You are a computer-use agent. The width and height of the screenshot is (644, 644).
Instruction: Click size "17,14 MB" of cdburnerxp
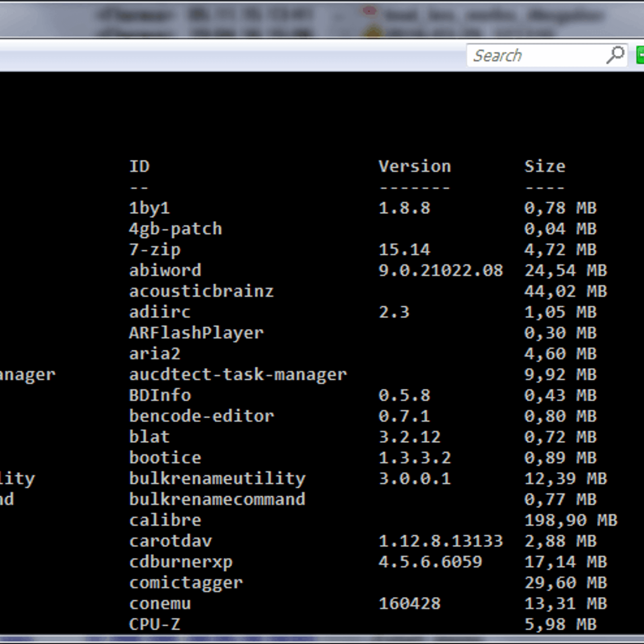(566, 562)
